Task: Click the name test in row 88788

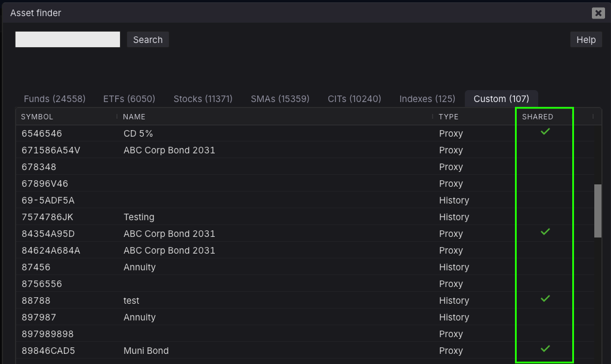Action: click(x=131, y=301)
